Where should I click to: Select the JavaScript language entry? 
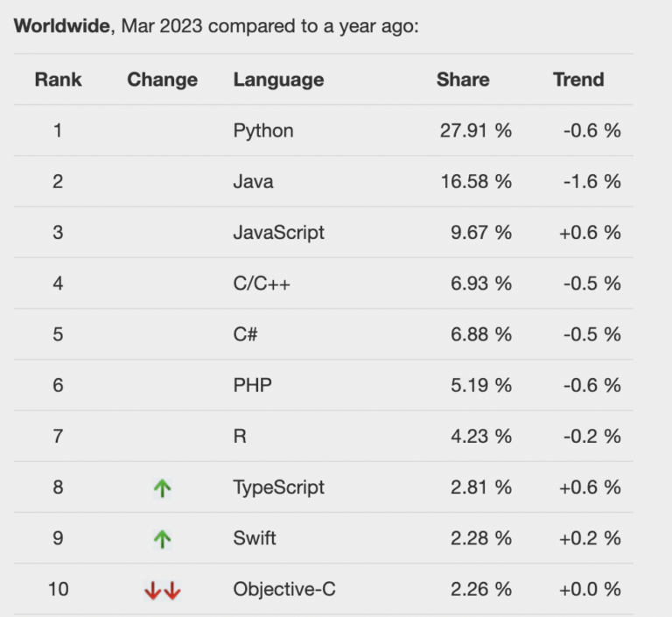(x=278, y=233)
